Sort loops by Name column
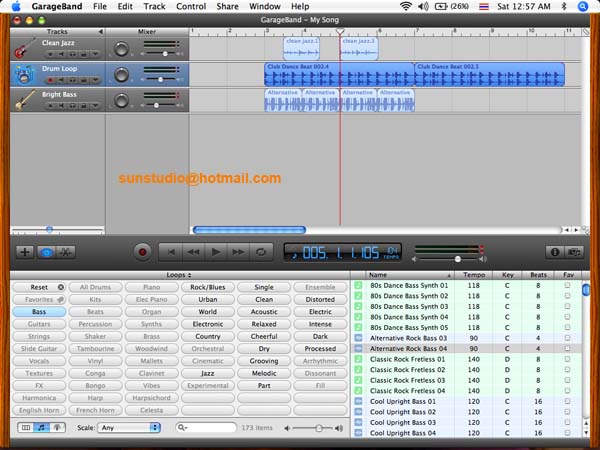Screen dimensions: 600x450 410,275
